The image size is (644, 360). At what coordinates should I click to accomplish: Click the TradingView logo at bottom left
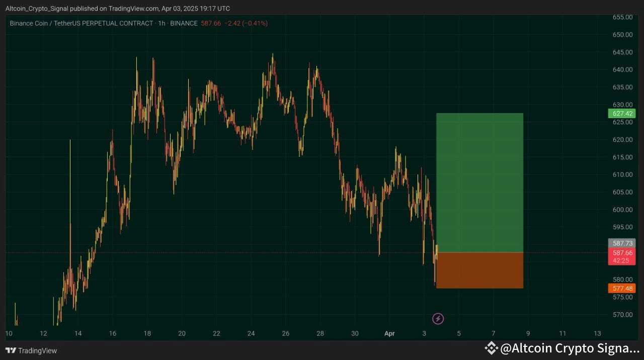click(31, 350)
